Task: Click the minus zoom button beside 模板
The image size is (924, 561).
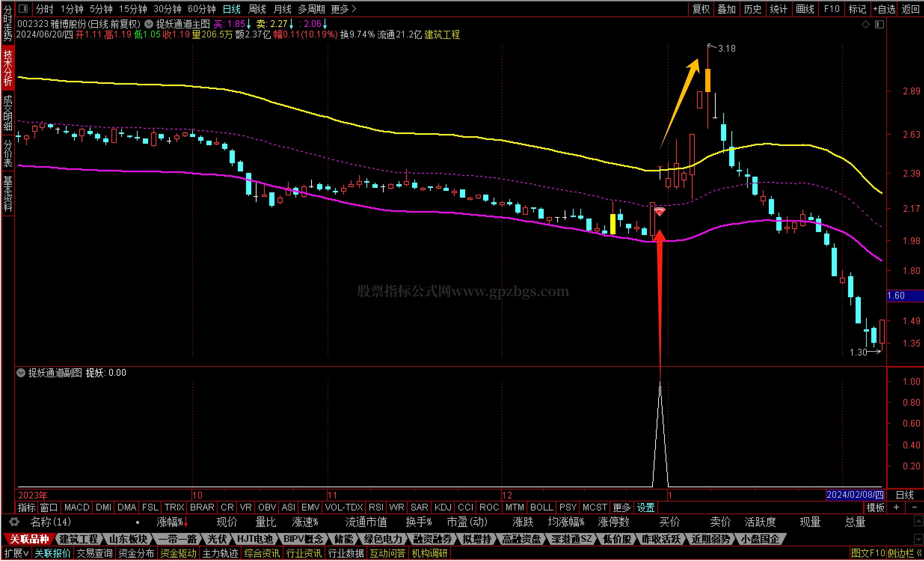Action: (914, 507)
